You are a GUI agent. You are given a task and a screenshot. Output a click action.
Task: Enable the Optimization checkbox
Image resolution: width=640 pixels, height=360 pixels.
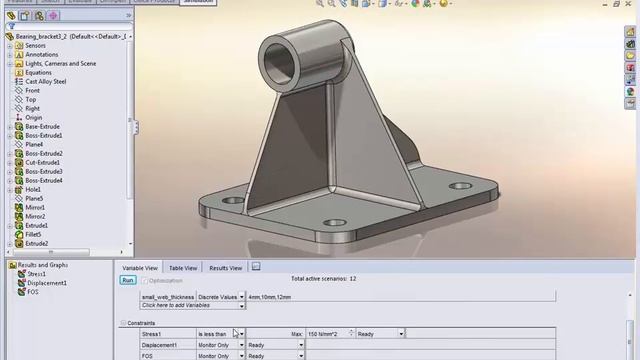(144, 281)
